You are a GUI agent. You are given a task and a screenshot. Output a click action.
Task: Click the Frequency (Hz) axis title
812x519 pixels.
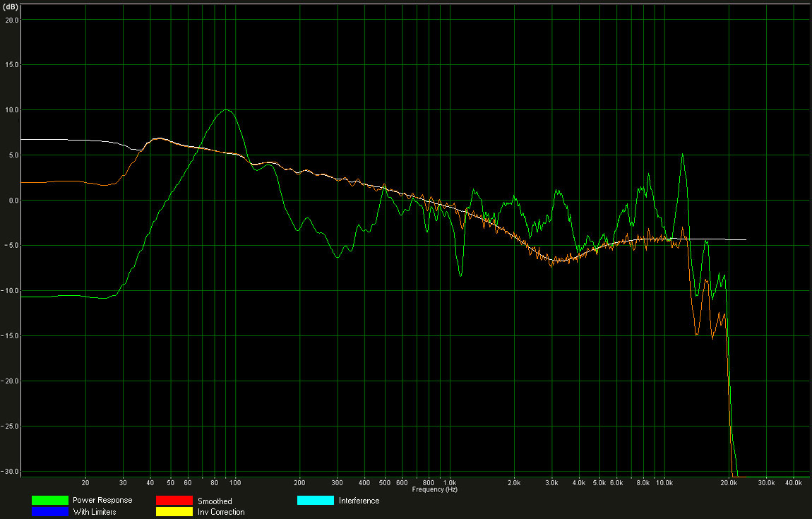(x=435, y=489)
